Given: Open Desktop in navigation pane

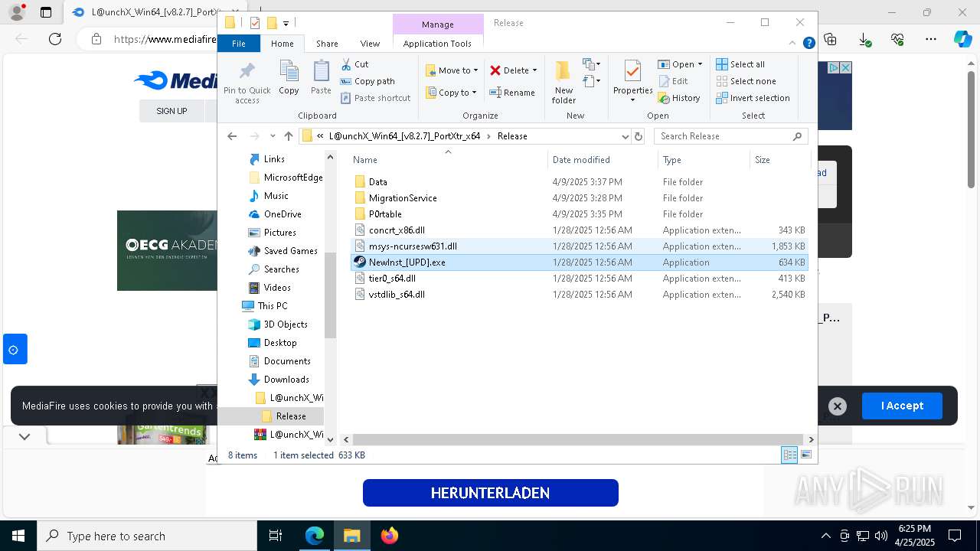Looking at the screenshot, I should (273, 343).
